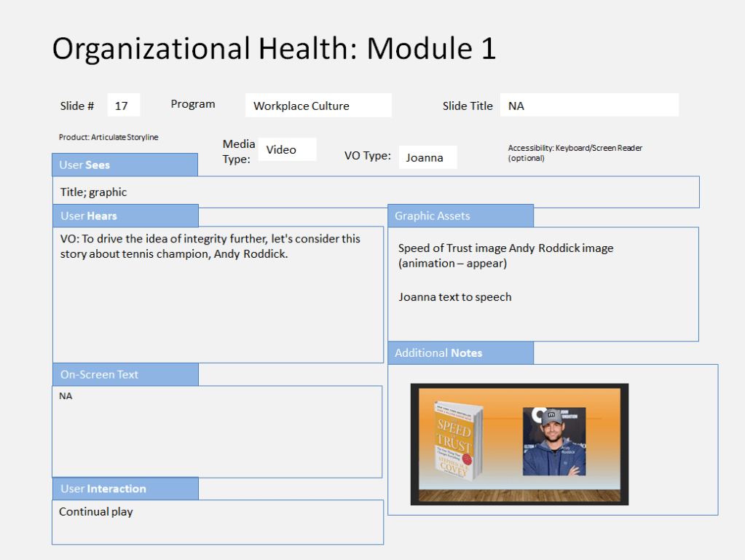Select the 'Additional Notes' section header
Image resolution: width=745 pixels, height=560 pixels.
coord(460,352)
